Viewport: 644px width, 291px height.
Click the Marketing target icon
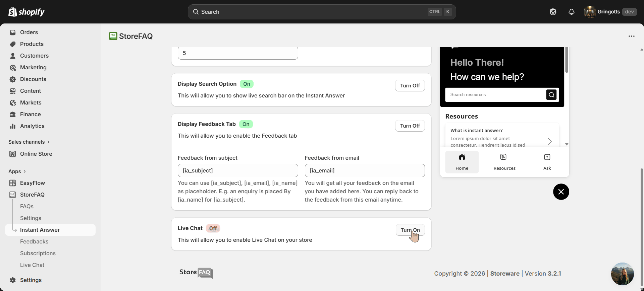coord(13,68)
